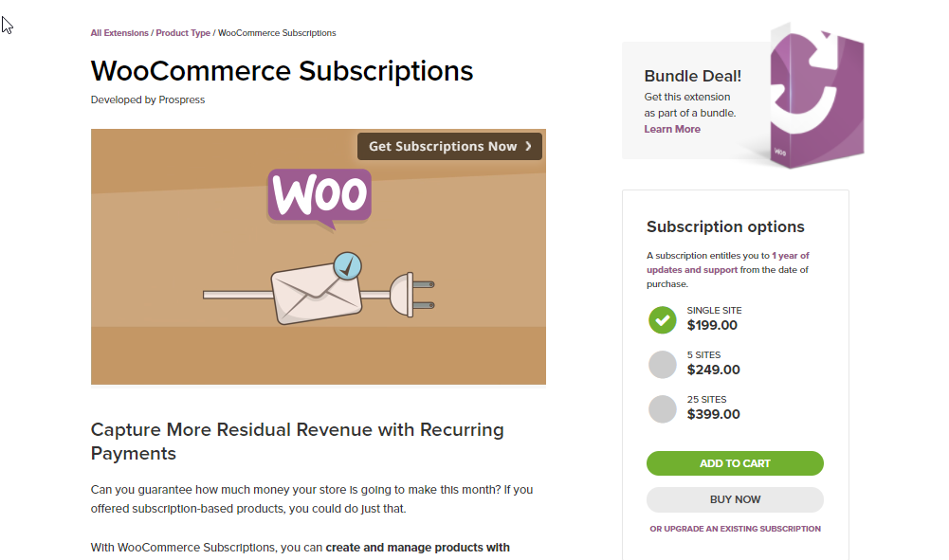
Task: Click the Add to Cart button
Action: [735, 463]
